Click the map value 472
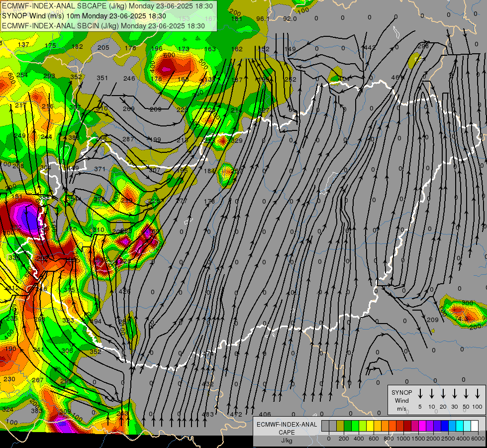Viewport: 487px width, 448px height. [236, 414]
